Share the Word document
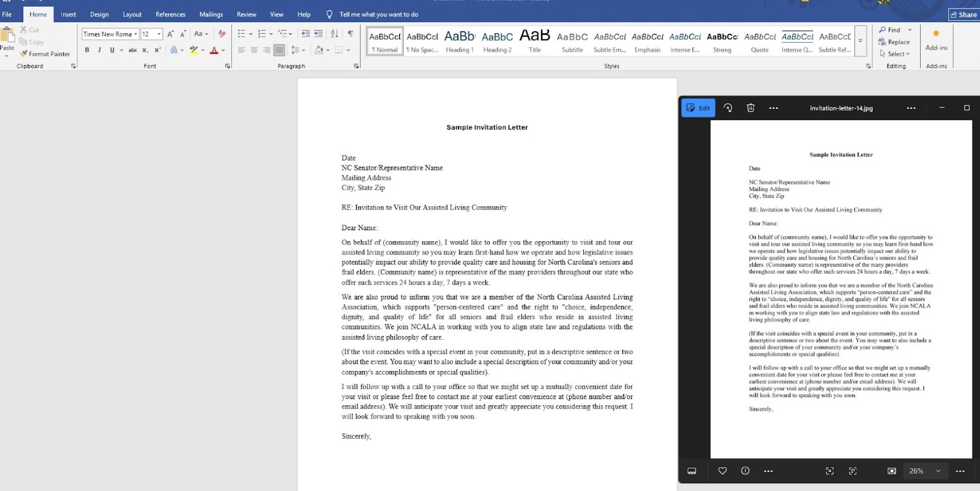The height and width of the screenshot is (491, 980). 963,15
